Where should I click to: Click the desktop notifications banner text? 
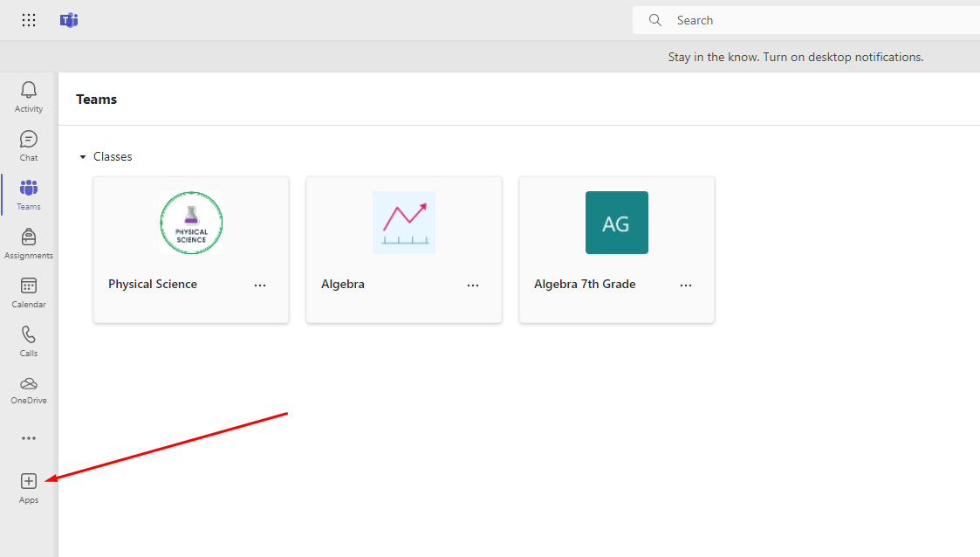[x=796, y=57]
